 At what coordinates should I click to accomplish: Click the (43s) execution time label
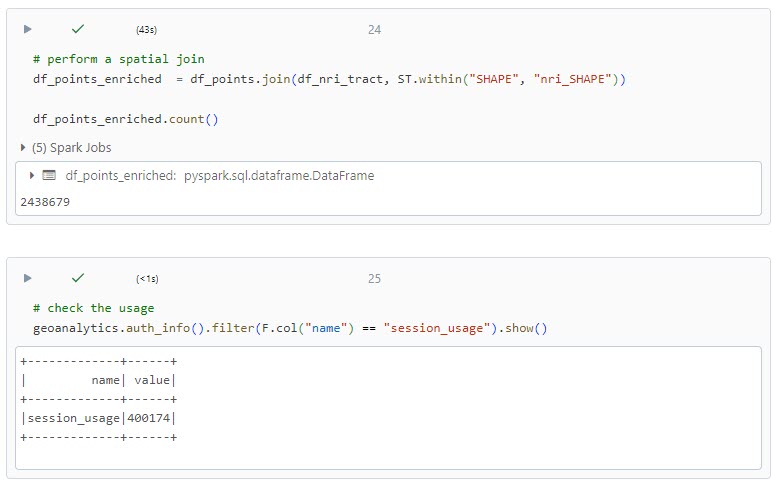tap(146, 30)
